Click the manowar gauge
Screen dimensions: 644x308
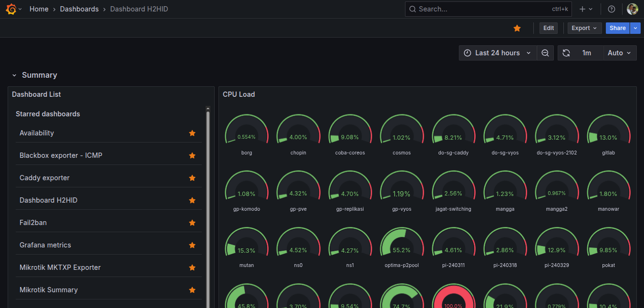tap(608, 186)
